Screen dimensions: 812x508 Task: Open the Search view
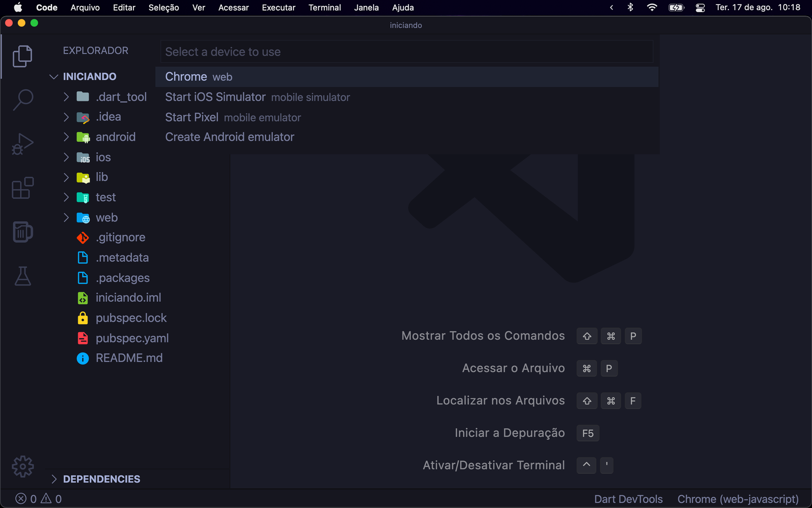tap(22, 100)
